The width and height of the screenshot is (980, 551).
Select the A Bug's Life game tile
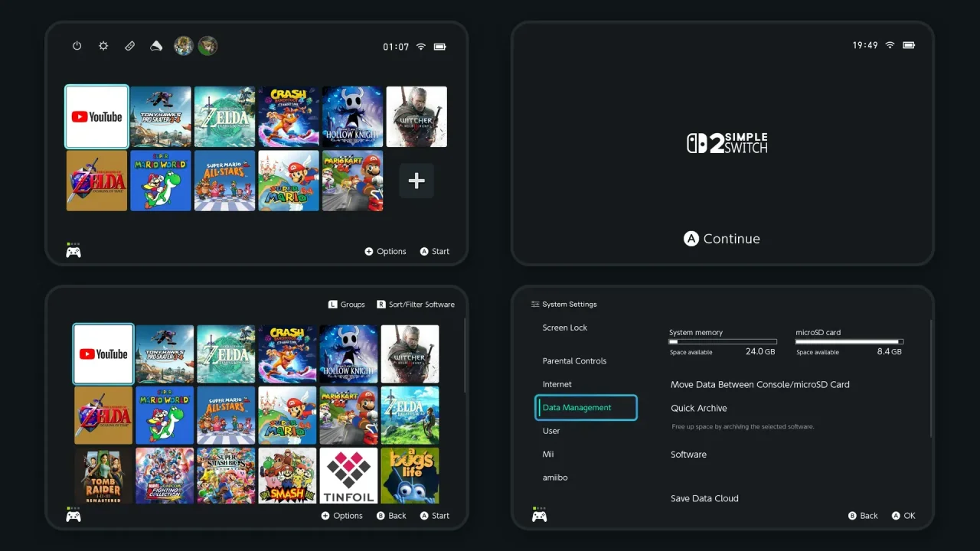(x=410, y=475)
